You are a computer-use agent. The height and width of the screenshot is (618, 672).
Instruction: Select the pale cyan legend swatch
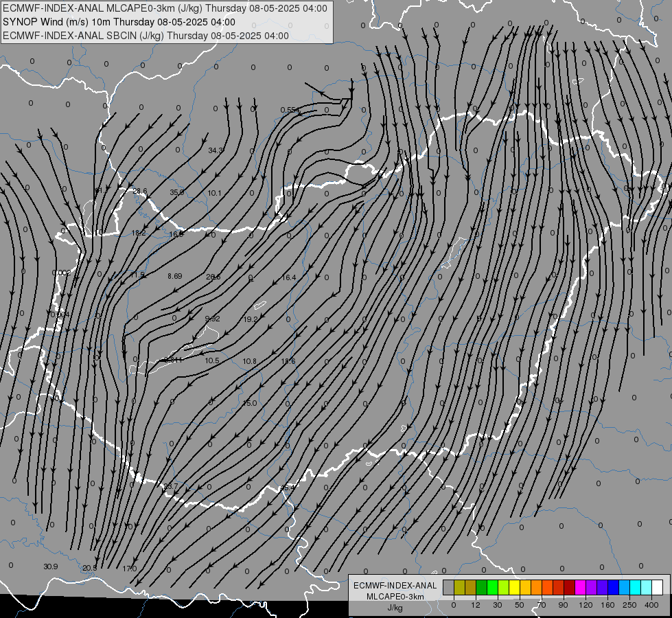coord(647,587)
